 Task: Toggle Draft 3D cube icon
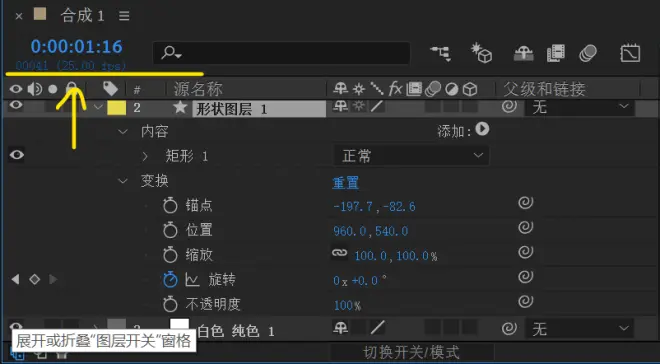pyautogui.click(x=482, y=53)
